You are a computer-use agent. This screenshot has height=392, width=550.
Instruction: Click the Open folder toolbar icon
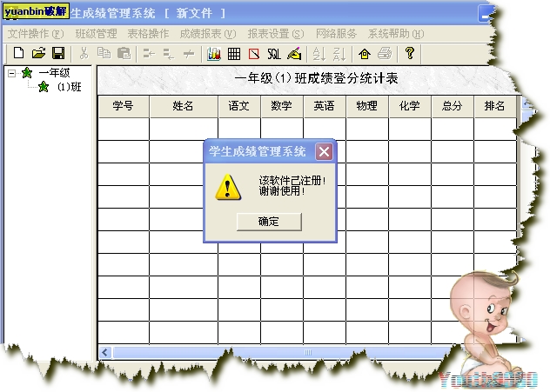(38, 54)
